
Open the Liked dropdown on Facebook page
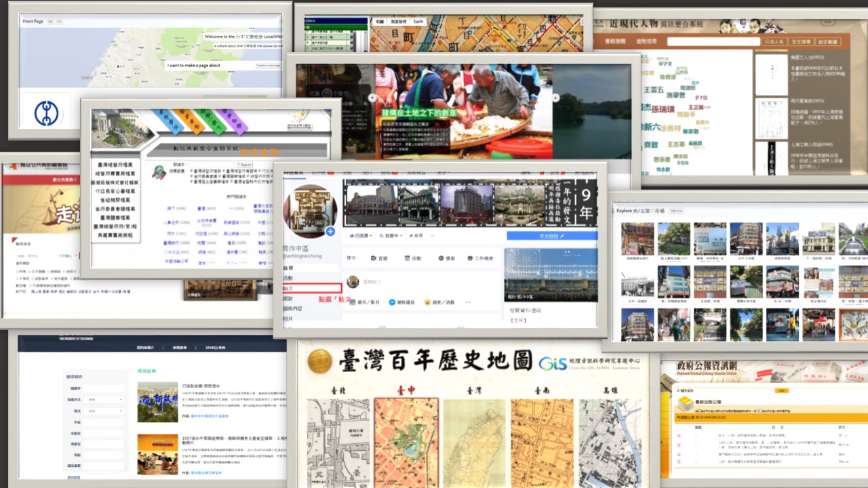point(359,235)
